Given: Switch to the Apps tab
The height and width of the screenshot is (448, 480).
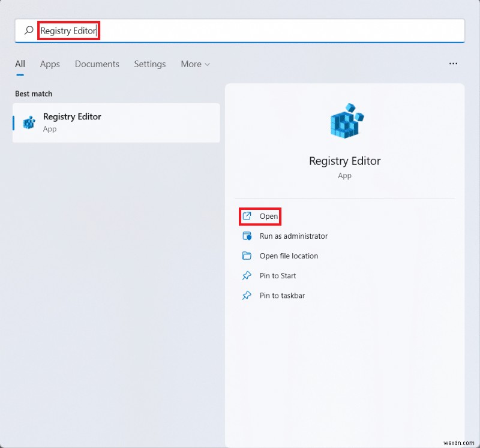Looking at the screenshot, I should tap(50, 64).
